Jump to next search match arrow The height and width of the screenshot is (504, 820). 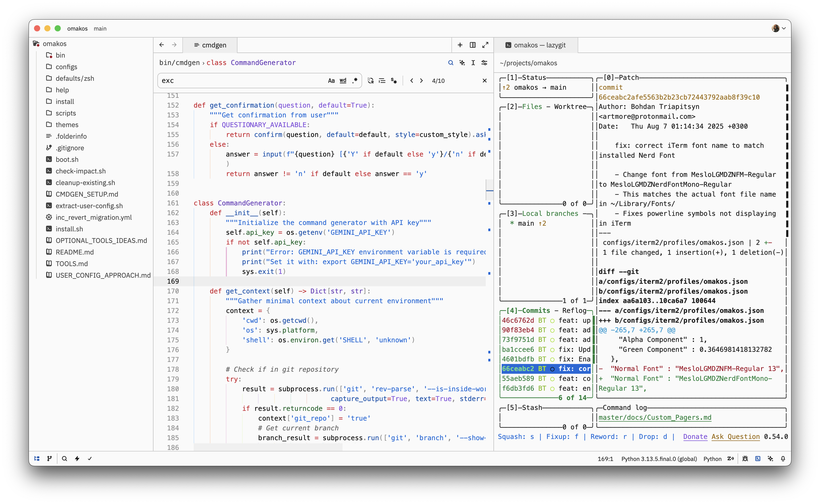coord(422,81)
